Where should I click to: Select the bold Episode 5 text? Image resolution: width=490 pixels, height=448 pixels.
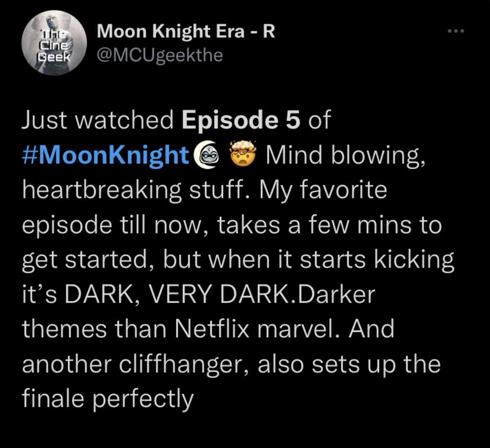coord(241,121)
